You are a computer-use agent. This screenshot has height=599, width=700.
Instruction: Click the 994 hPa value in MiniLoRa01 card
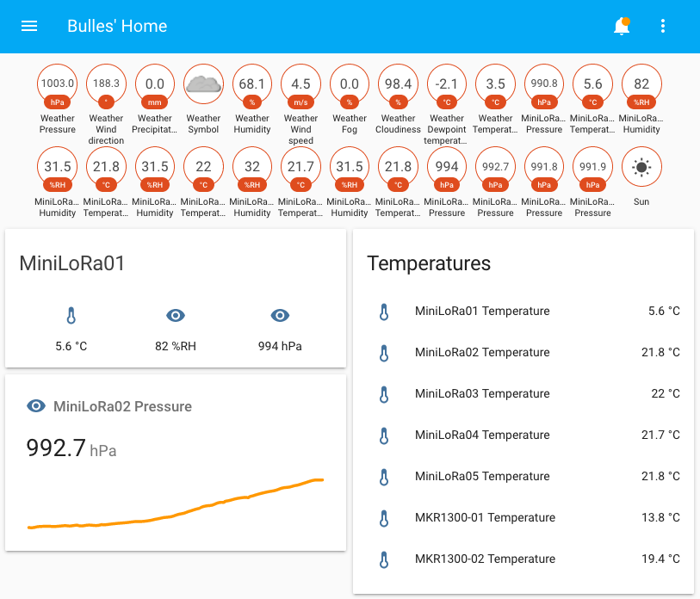pyautogui.click(x=280, y=346)
